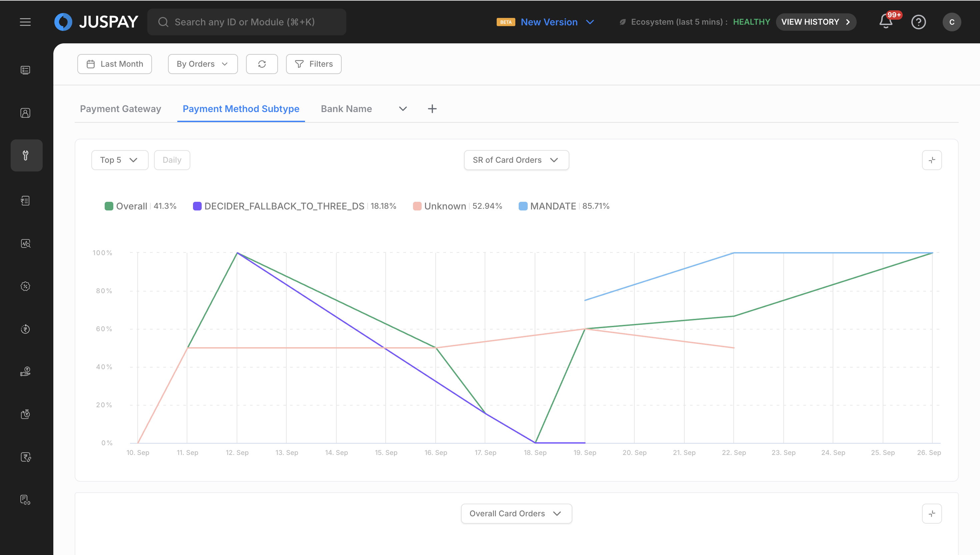Image resolution: width=980 pixels, height=555 pixels.
Task: Expand the SR of Card Orders chart
Action: [932, 160]
